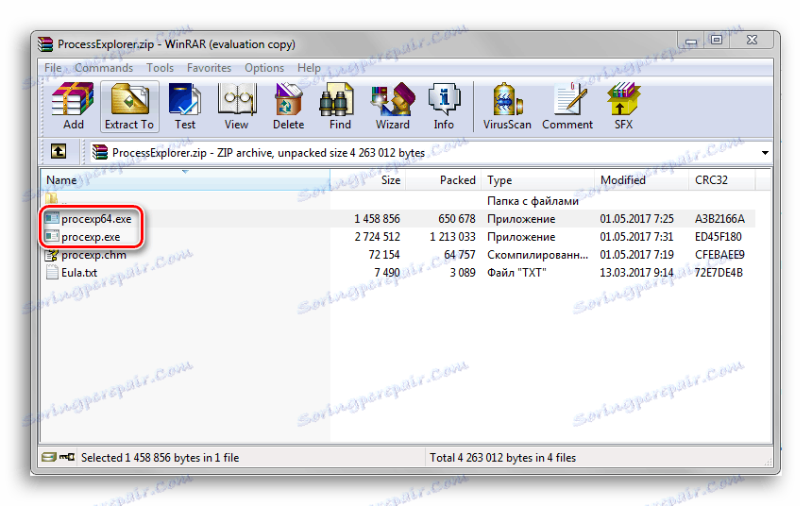Open the File menu
Image resolution: width=812 pixels, height=506 pixels.
(x=53, y=68)
